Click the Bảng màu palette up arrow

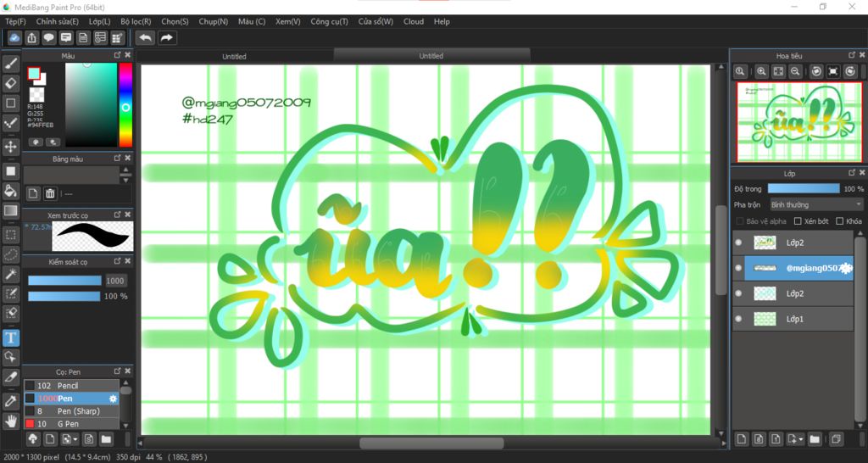[126, 170]
